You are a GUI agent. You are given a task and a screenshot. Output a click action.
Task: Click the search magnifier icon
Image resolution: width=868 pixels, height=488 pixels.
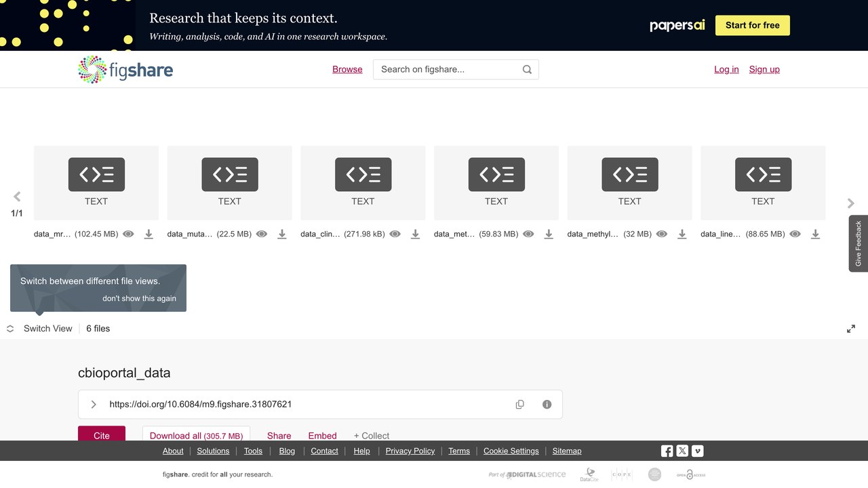pos(527,69)
